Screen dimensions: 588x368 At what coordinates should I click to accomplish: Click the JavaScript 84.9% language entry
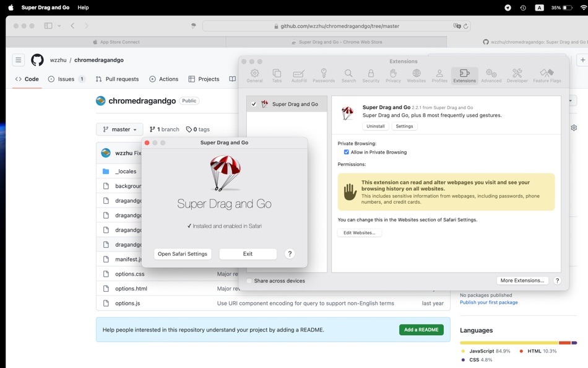[x=486, y=351]
